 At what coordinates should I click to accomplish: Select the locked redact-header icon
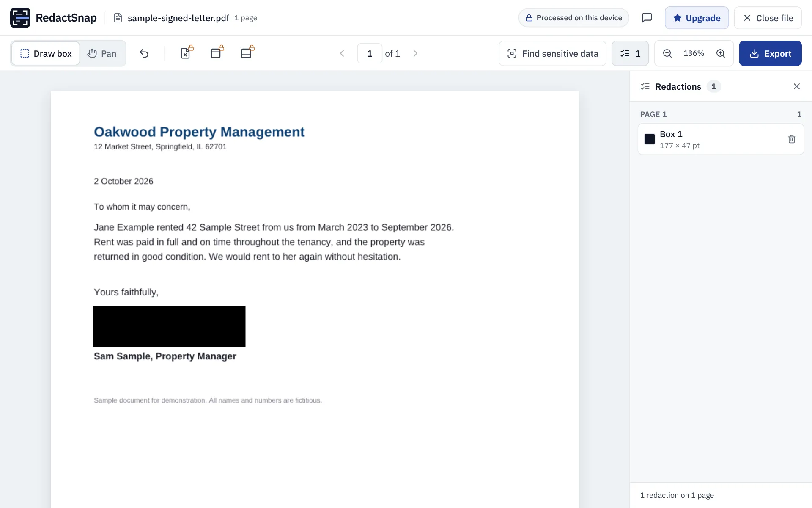coord(217,52)
